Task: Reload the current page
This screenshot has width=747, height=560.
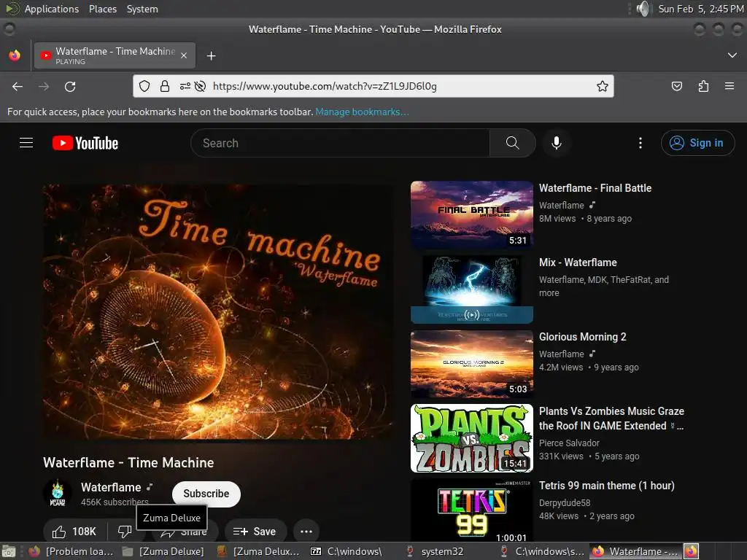Action: click(x=70, y=86)
